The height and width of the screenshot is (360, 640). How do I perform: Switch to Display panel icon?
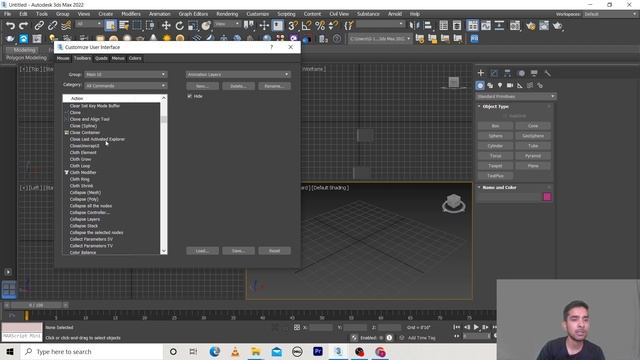(534, 73)
